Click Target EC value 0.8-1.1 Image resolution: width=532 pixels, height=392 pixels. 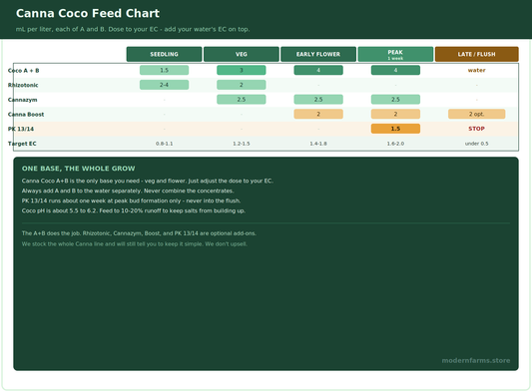pyautogui.click(x=165, y=144)
